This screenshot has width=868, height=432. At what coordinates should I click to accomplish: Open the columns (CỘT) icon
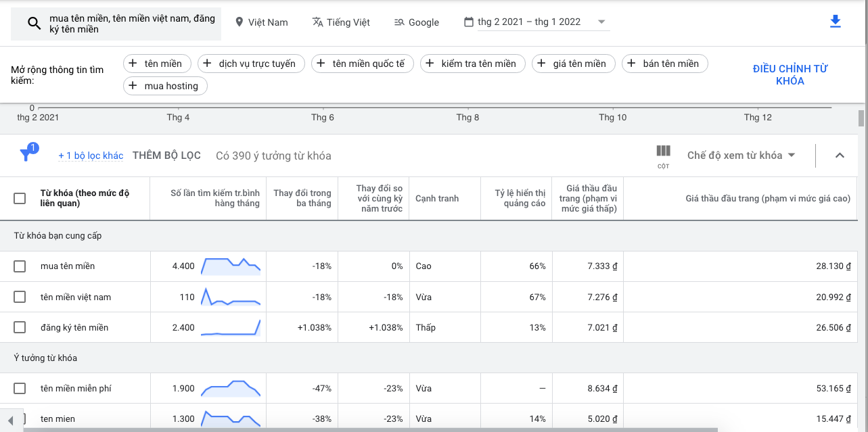[663, 155]
